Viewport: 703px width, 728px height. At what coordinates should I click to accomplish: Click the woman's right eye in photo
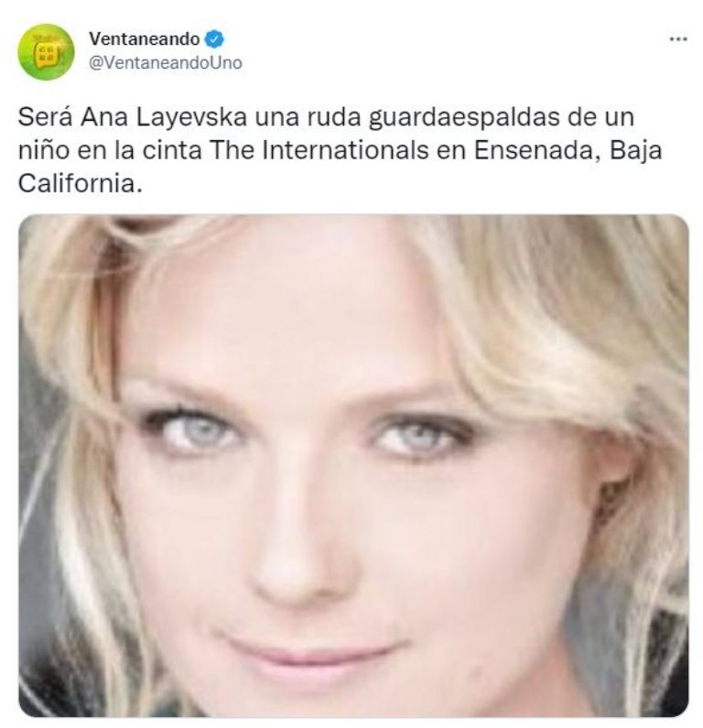(195, 431)
